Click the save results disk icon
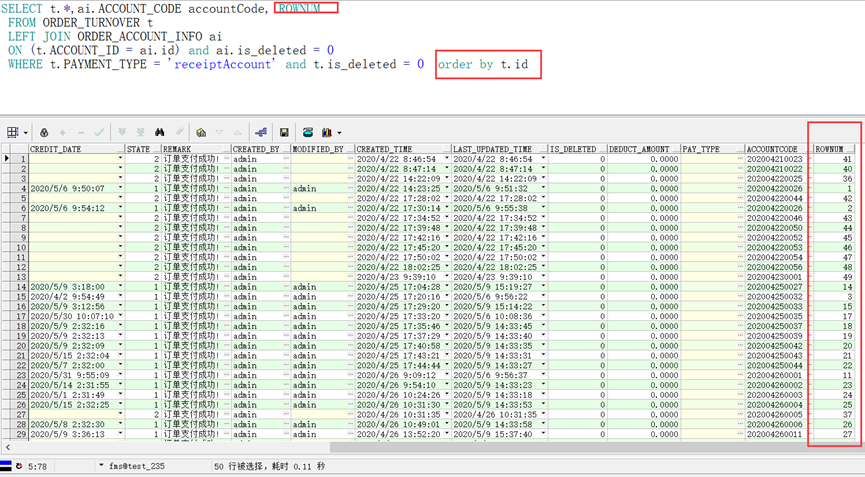The width and height of the screenshot is (865, 477). [x=284, y=132]
